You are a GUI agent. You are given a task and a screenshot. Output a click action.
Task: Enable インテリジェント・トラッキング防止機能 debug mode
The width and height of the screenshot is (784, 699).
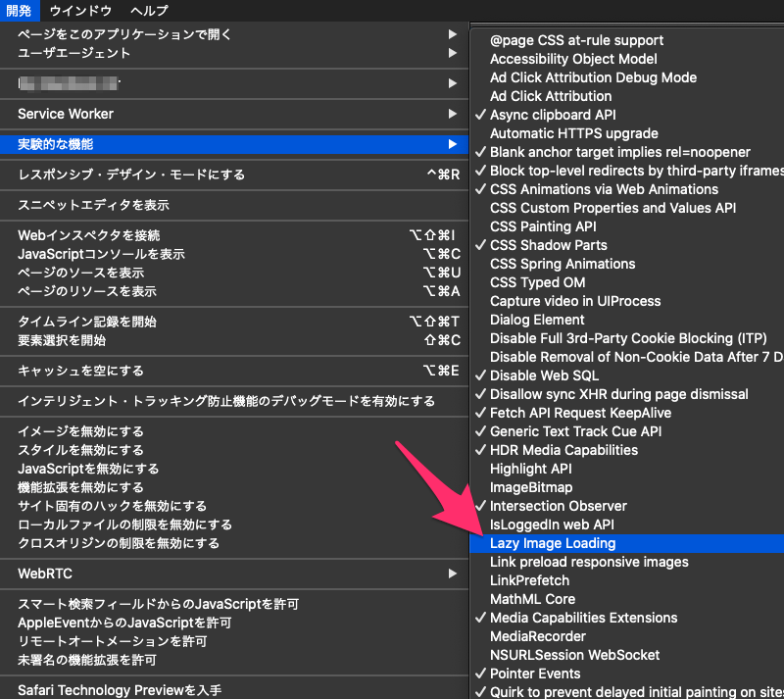point(234,401)
